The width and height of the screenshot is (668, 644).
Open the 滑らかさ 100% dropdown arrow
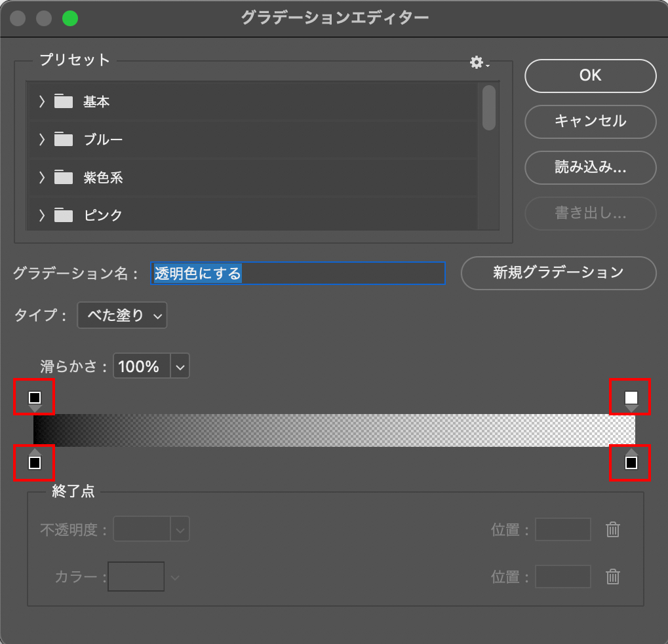(x=180, y=366)
